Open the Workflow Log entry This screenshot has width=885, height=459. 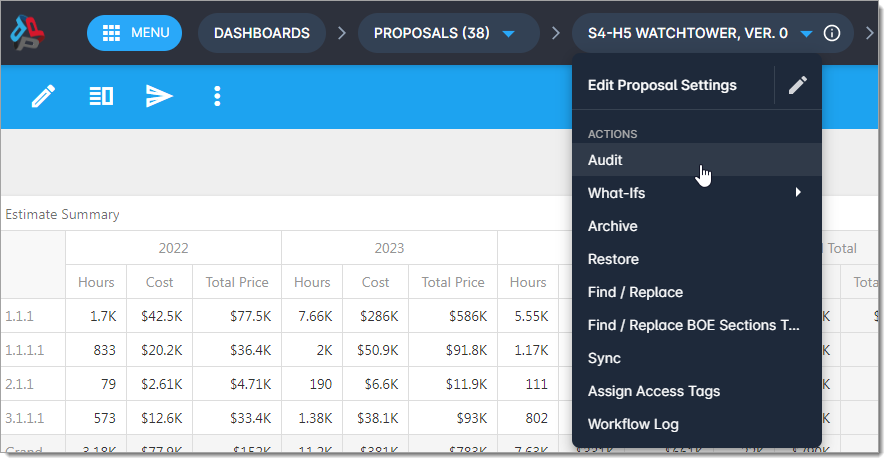click(633, 424)
